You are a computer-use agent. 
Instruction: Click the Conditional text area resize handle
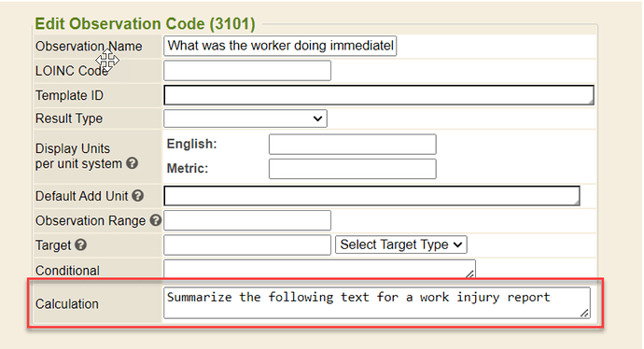pyautogui.click(x=469, y=273)
